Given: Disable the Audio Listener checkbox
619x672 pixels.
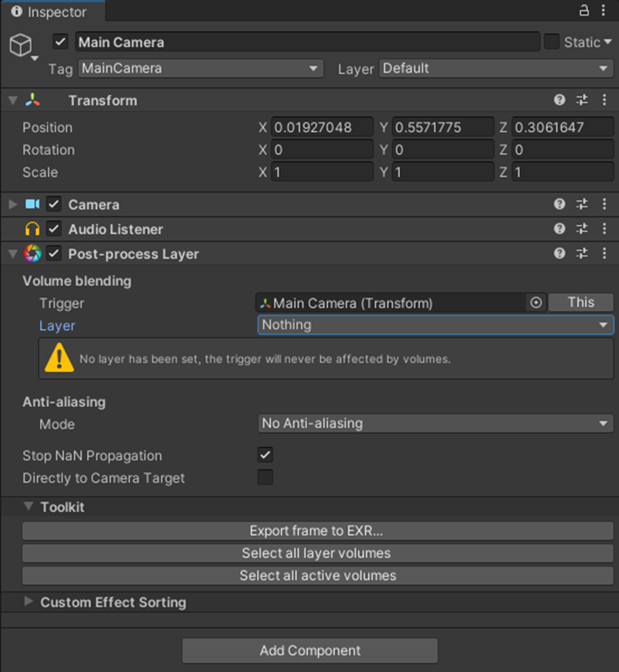Looking at the screenshot, I should coord(53,229).
